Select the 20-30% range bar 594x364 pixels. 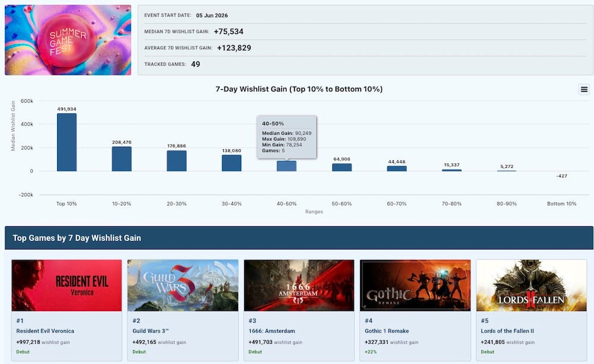[x=176, y=161]
